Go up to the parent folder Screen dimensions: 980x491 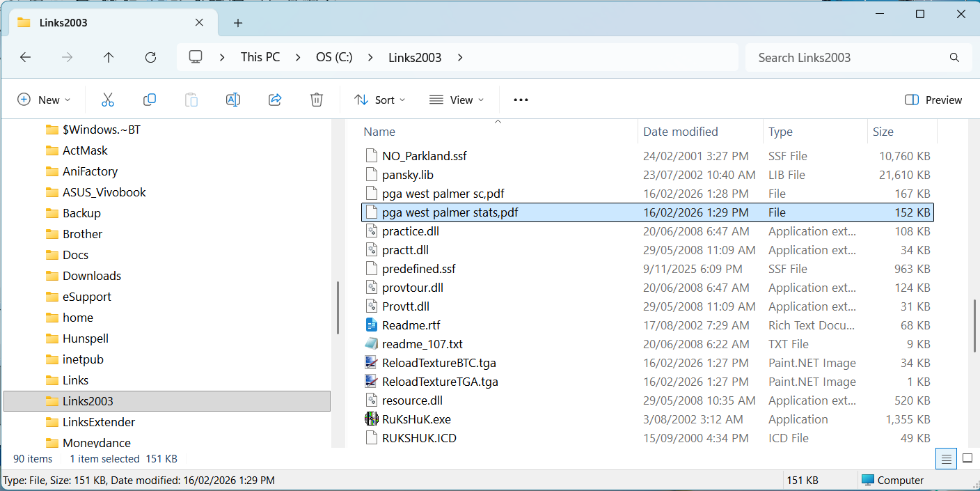click(109, 57)
